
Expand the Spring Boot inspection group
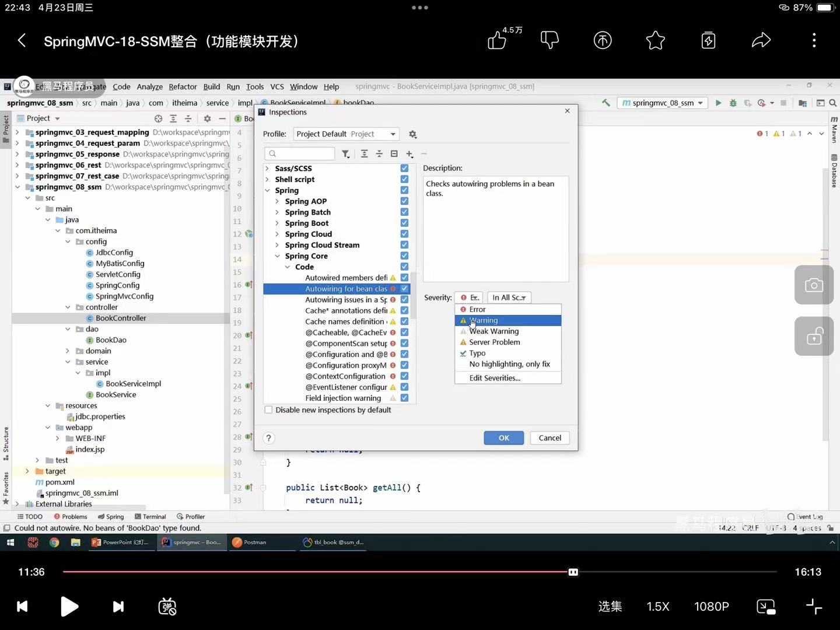click(x=277, y=223)
